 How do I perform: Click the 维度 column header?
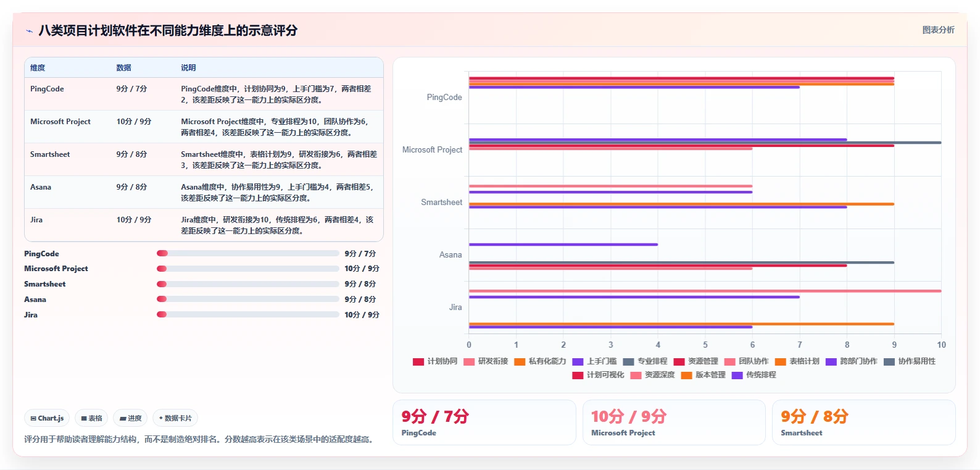pyautogui.click(x=38, y=68)
